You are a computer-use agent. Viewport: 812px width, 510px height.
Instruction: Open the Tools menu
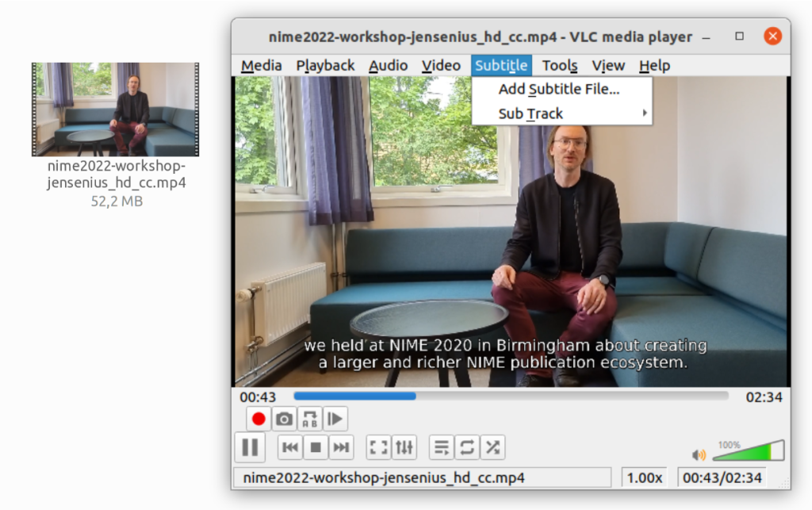[560, 66]
